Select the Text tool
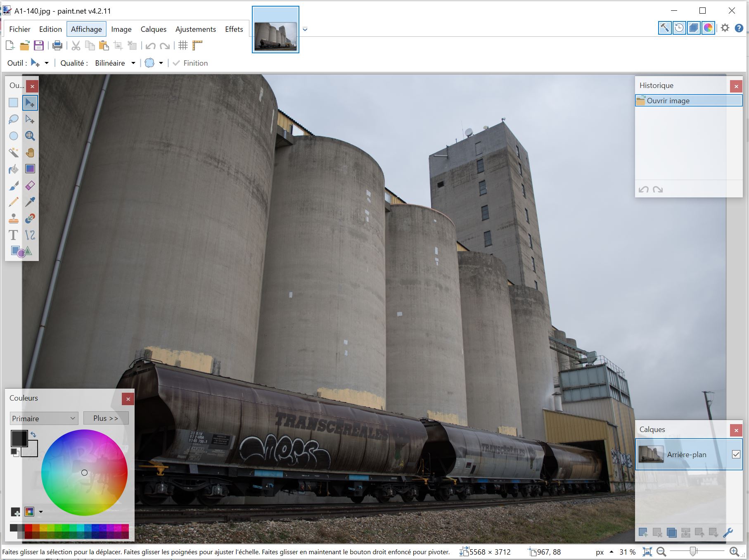 coord(14,235)
